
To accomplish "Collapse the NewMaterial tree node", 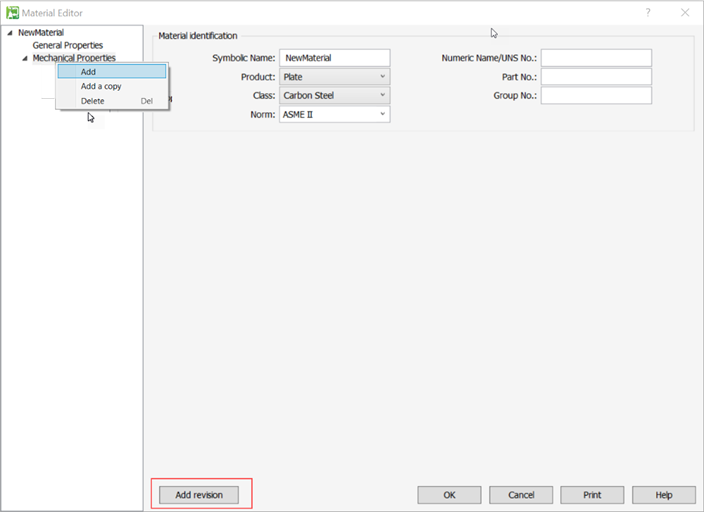I will [10, 33].
